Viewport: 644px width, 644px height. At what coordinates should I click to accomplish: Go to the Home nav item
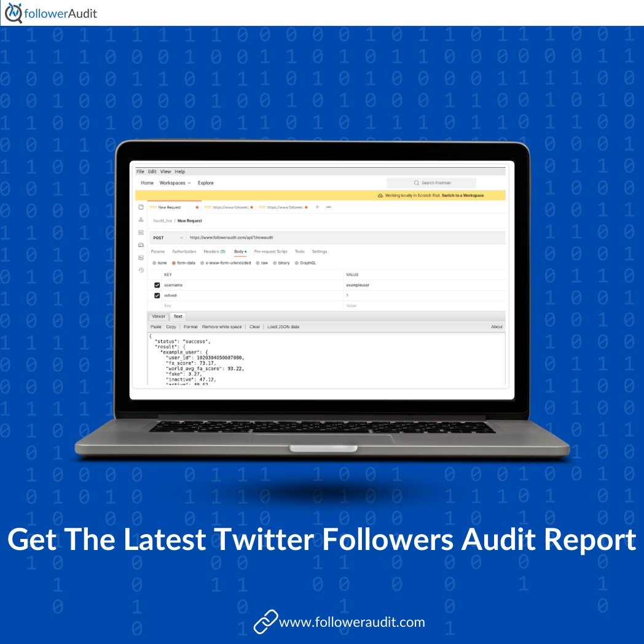coord(147,183)
